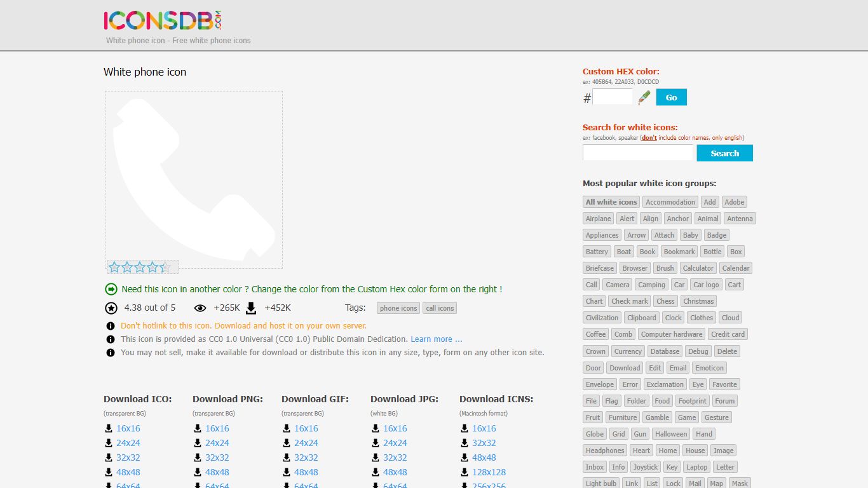Screen dimensions: 868x488
Task: Click the color picker eyedropper icon
Action: (x=644, y=97)
